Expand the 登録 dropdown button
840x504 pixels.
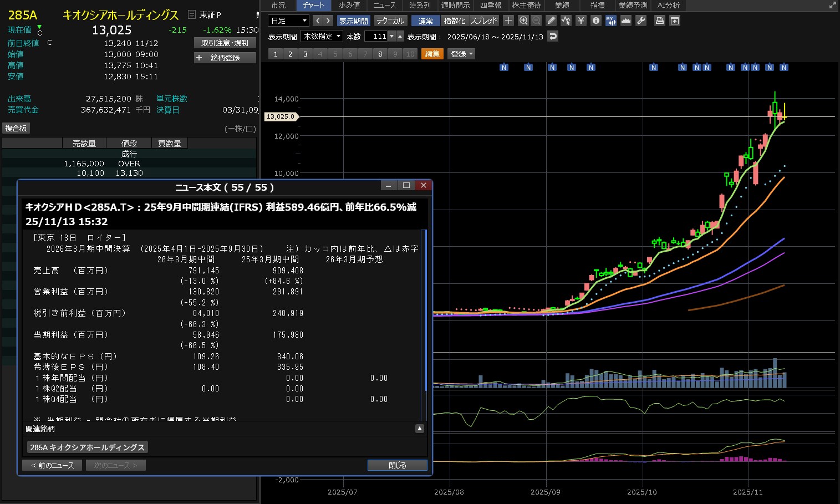[462, 54]
